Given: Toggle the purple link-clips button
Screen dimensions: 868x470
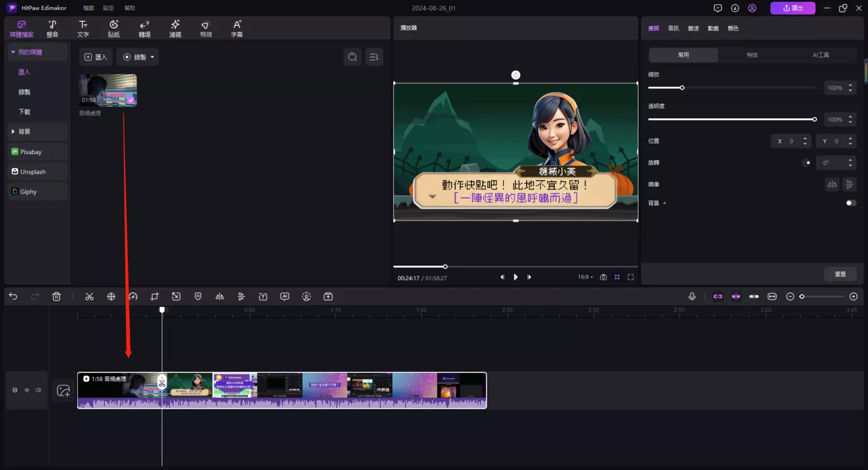Looking at the screenshot, I should click(718, 296).
